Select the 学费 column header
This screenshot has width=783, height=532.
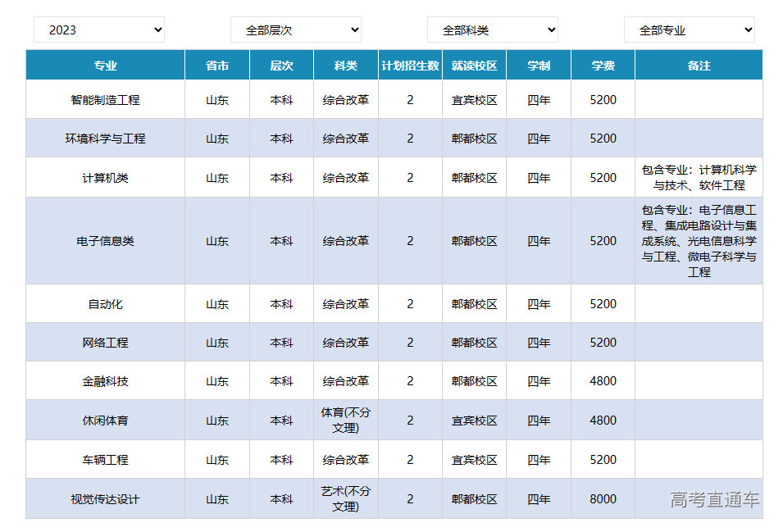(x=603, y=66)
